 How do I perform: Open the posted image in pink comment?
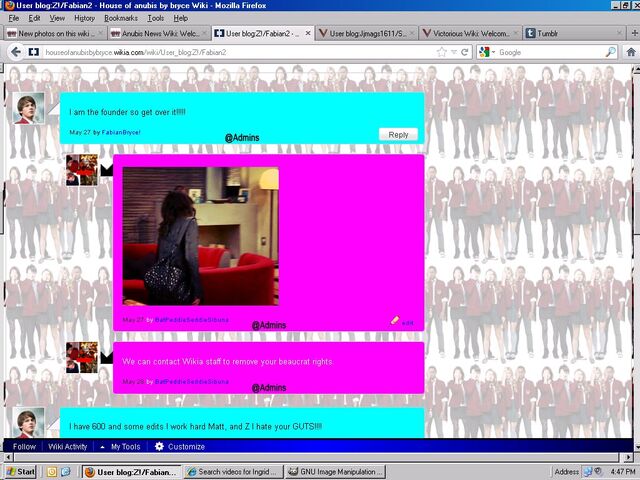pos(200,236)
